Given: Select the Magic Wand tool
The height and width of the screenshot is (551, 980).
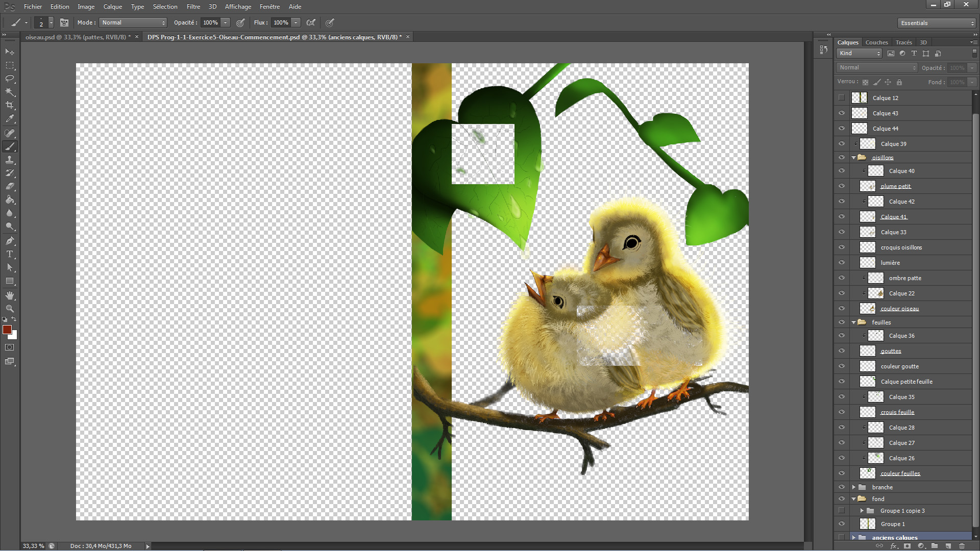Looking at the screenshot, I should pyautogui.click(x=10, y=92).
